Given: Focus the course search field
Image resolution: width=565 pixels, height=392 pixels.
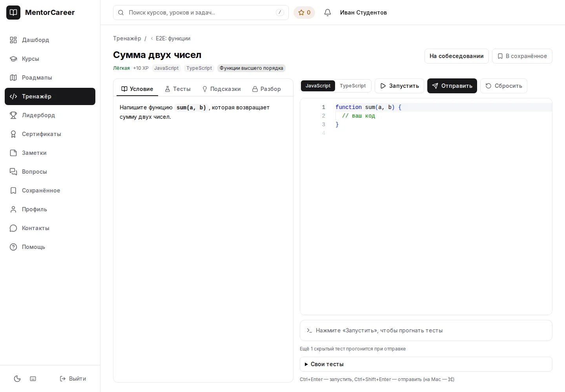Looking at the screenshot, I should (201, 13).
